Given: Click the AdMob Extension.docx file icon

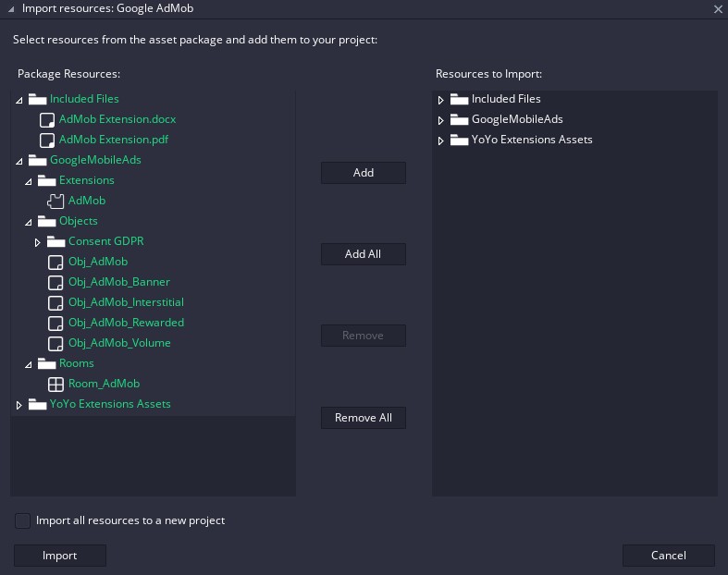Looking at the screenshot, I should pyautogui.click(x=47, y=120).
